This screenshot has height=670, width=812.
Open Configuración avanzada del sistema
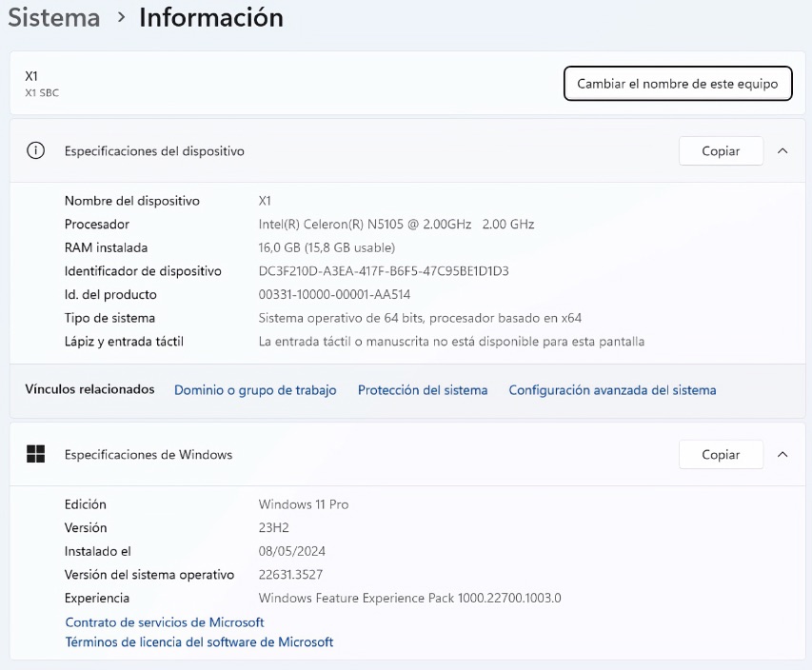point(612,390)
